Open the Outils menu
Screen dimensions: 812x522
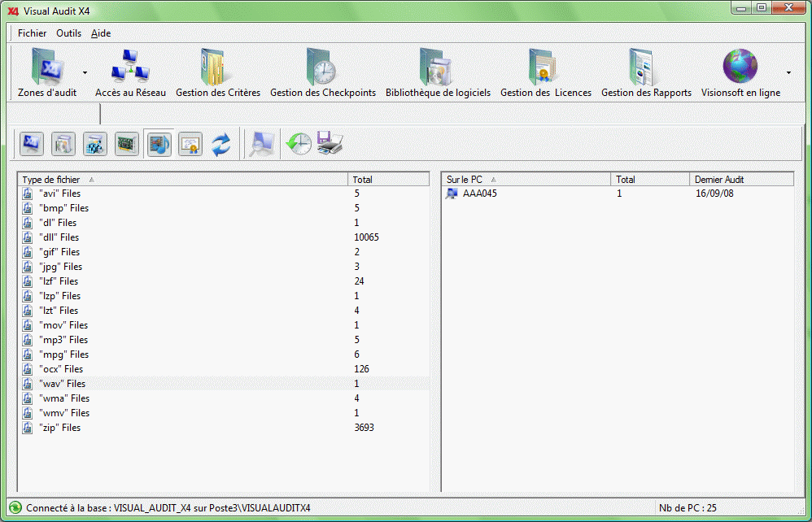69,33
